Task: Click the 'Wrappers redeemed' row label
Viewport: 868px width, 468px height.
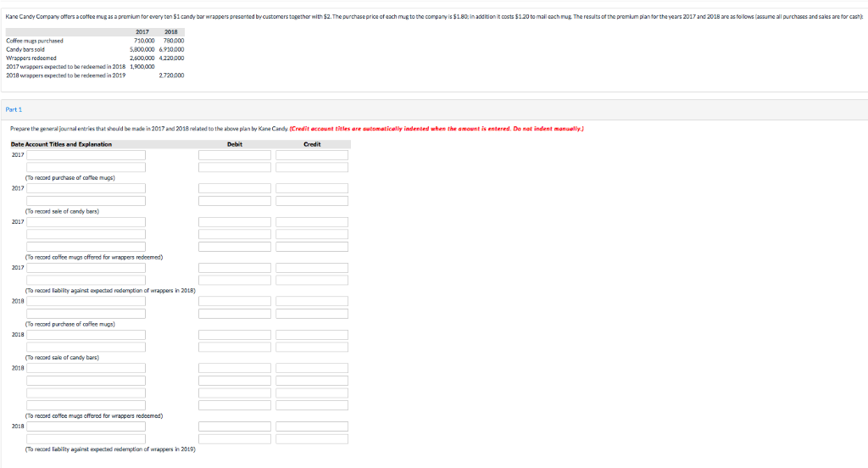Action: click(x=31, y=58)
